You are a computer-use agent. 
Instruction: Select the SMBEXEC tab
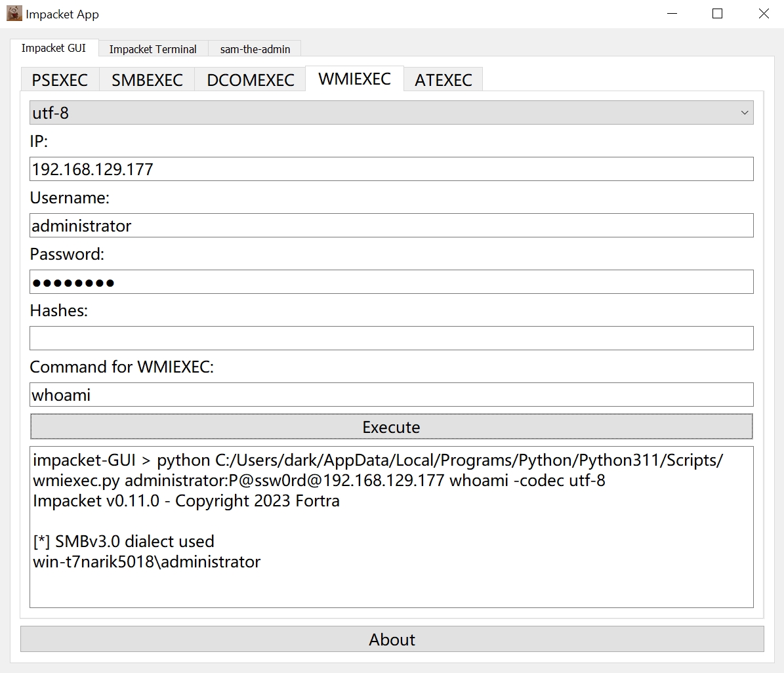click(147, 79)
